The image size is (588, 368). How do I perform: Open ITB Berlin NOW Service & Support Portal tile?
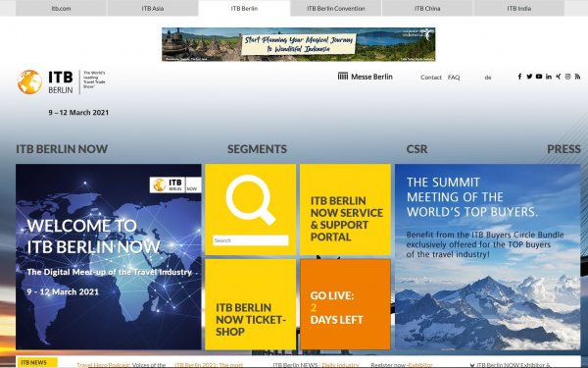pyautogui.click(x=345, y=210)
